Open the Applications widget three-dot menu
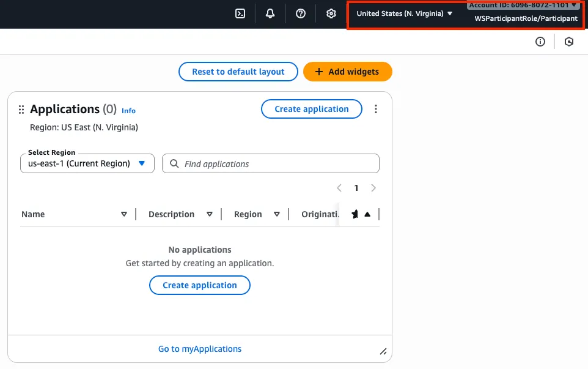This screenshot has height=369, width=588. (376, 109)
